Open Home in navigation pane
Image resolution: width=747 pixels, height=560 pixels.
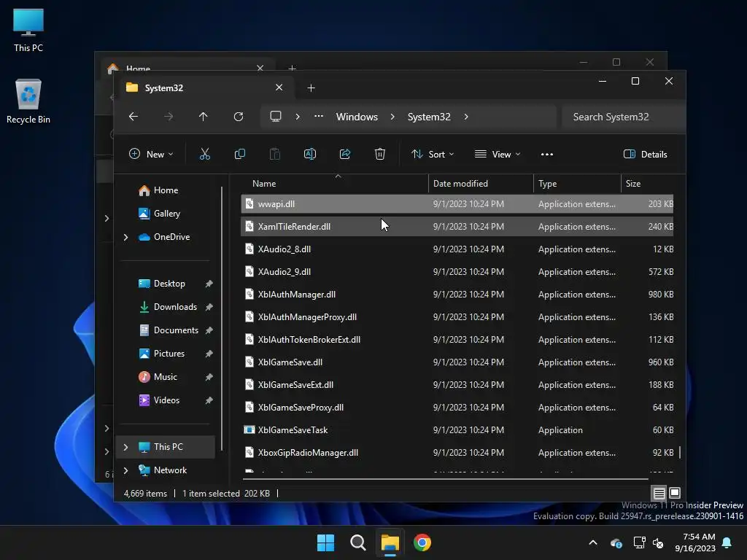coord(166,190)
